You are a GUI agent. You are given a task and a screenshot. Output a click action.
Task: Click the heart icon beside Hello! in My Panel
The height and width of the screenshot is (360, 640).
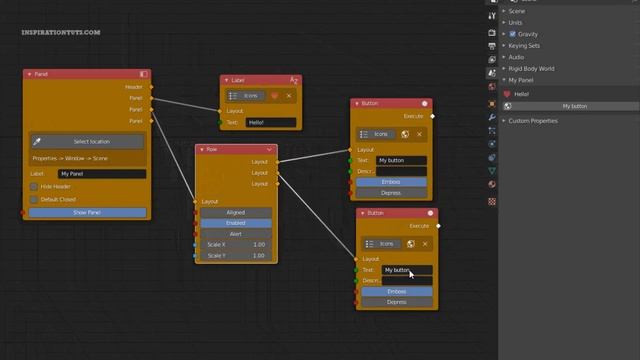[507, 94]
